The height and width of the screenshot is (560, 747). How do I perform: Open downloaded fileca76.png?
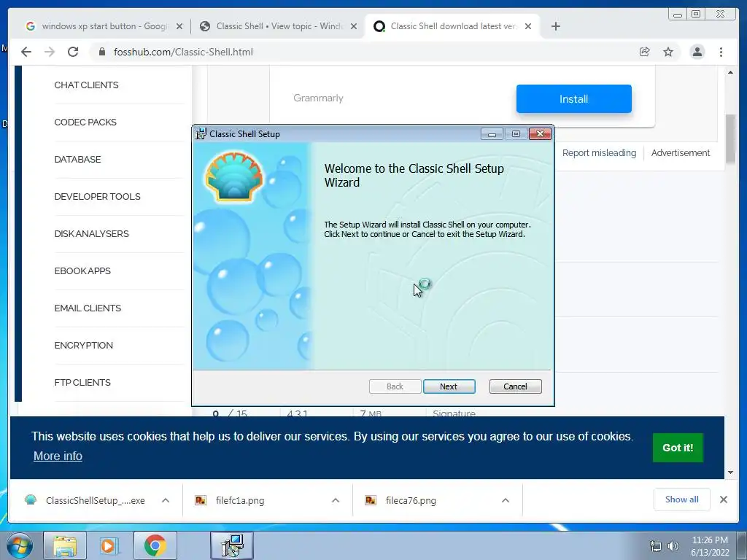[411, 500]
